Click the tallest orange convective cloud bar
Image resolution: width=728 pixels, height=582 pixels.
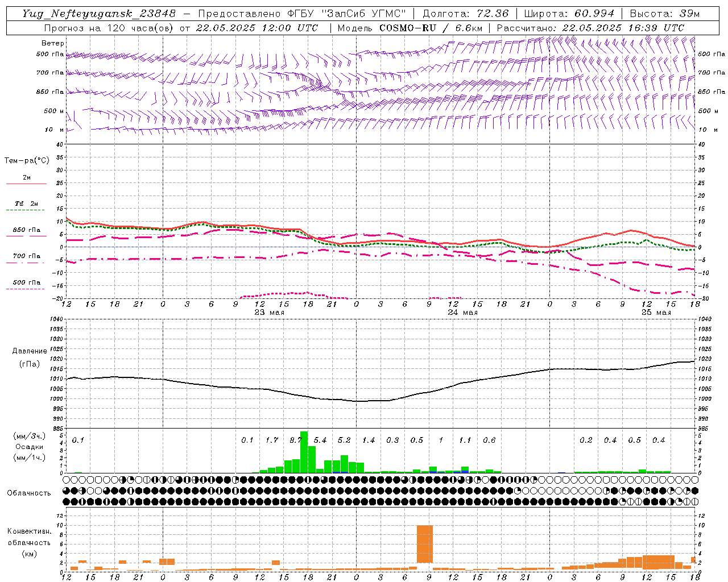pyautogui.click(x=425, y=544)
